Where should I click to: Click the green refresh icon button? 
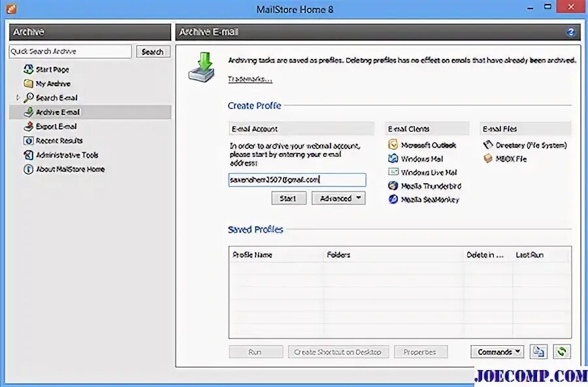click(x=562, y=352)
